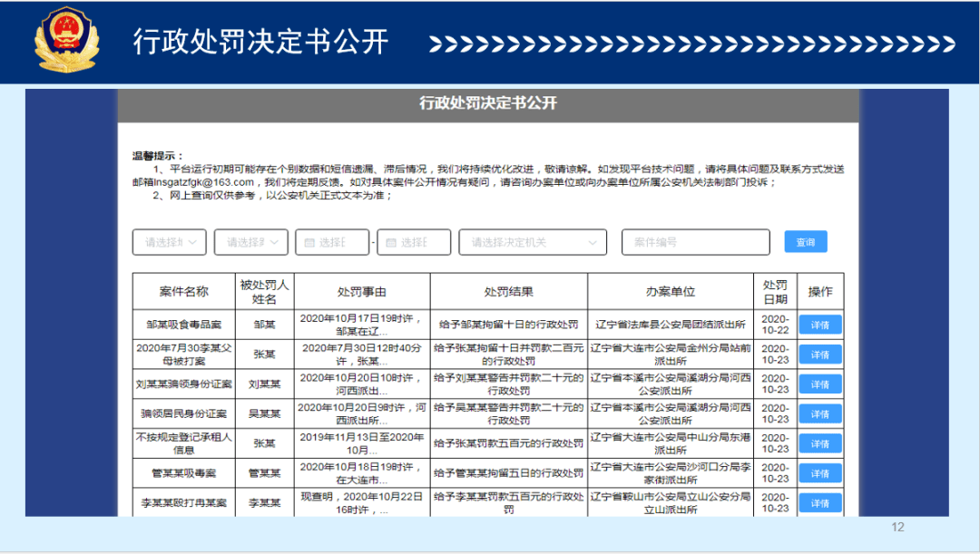The height and width of the screenshot is (554, 980).
Task: Click calendar icon in end date field
Action: [391, 242]
